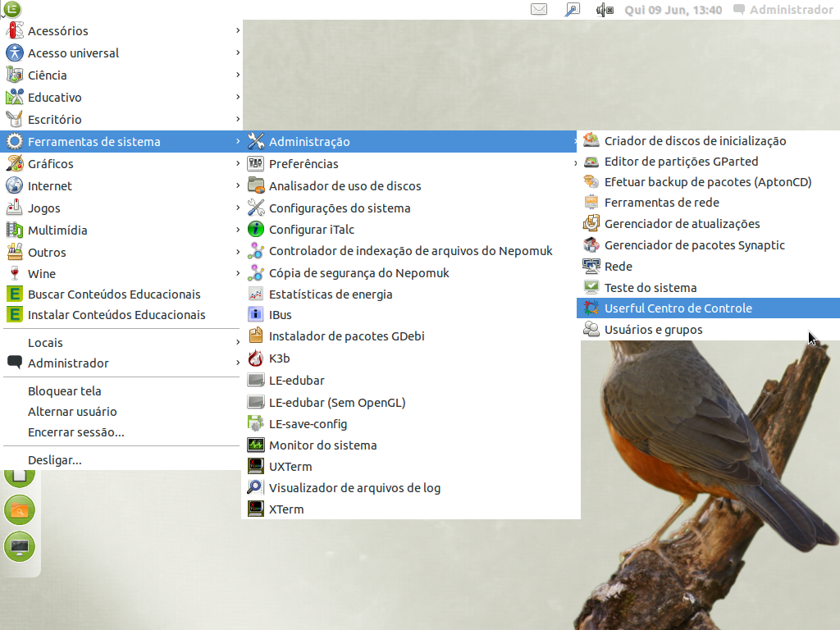Click the Acesso universal accessibility icon
The height and width of the screenshot is (630, 840).
click(15, 52)
